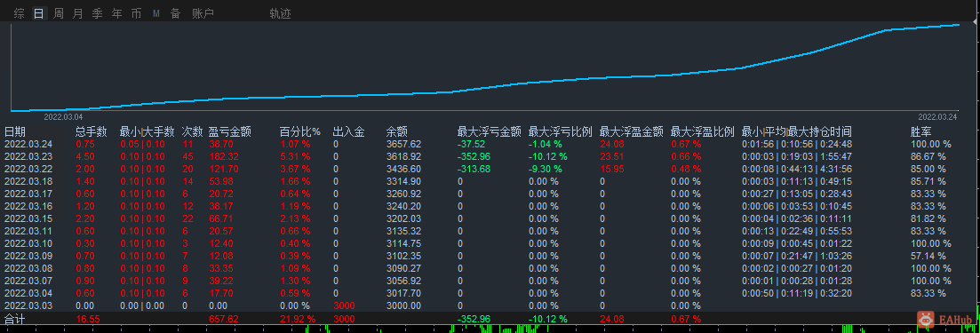The image size is (980, 333).
Task: Click the 2022.03.07 date cell
Action: click(x=28, y=281)
